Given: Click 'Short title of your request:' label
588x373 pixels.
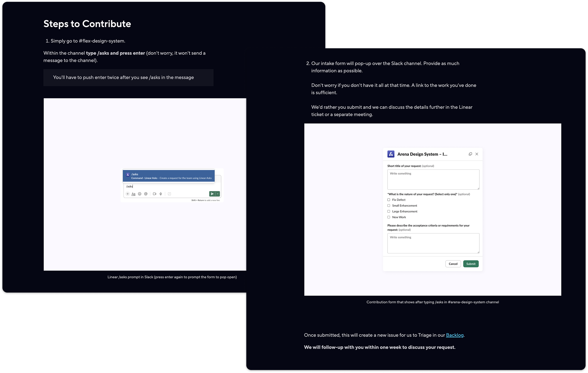Looking at the screenshot, I should click(x=404, y=166).
